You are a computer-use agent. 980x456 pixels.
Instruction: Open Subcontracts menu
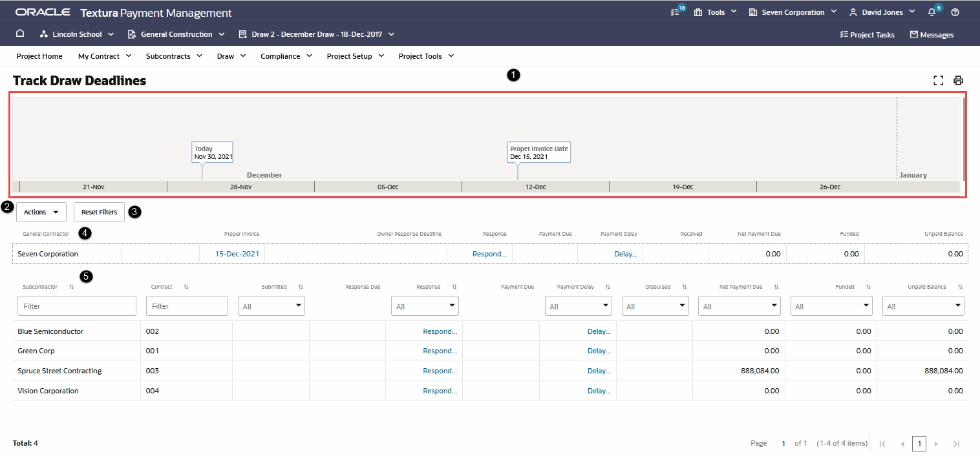[173, 56]
